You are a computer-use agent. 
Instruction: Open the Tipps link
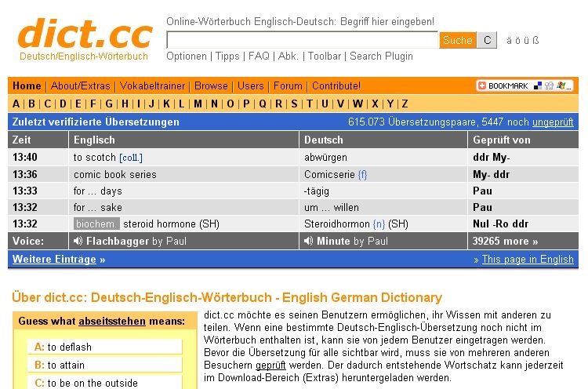point(227,56)
